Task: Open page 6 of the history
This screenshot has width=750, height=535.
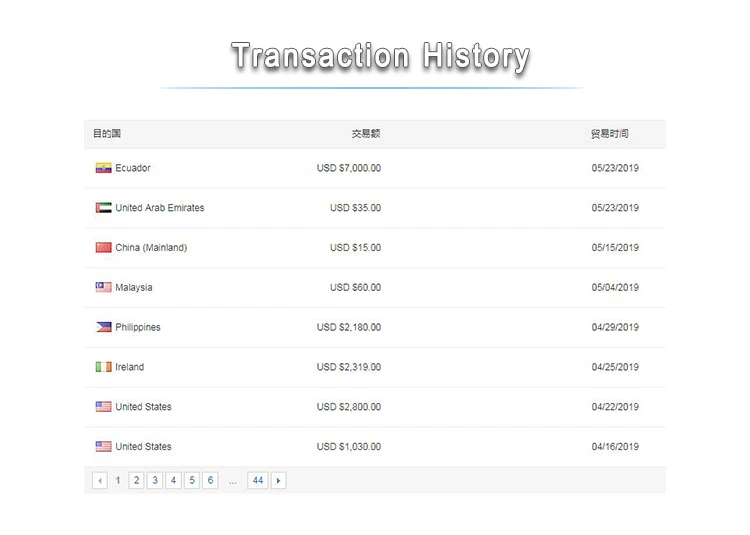Action: 210,481
